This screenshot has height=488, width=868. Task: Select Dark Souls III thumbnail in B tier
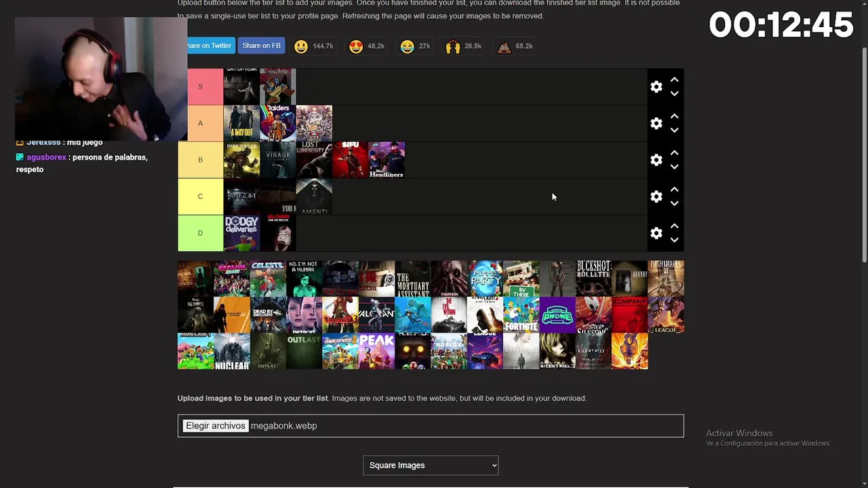pos(241,160)
